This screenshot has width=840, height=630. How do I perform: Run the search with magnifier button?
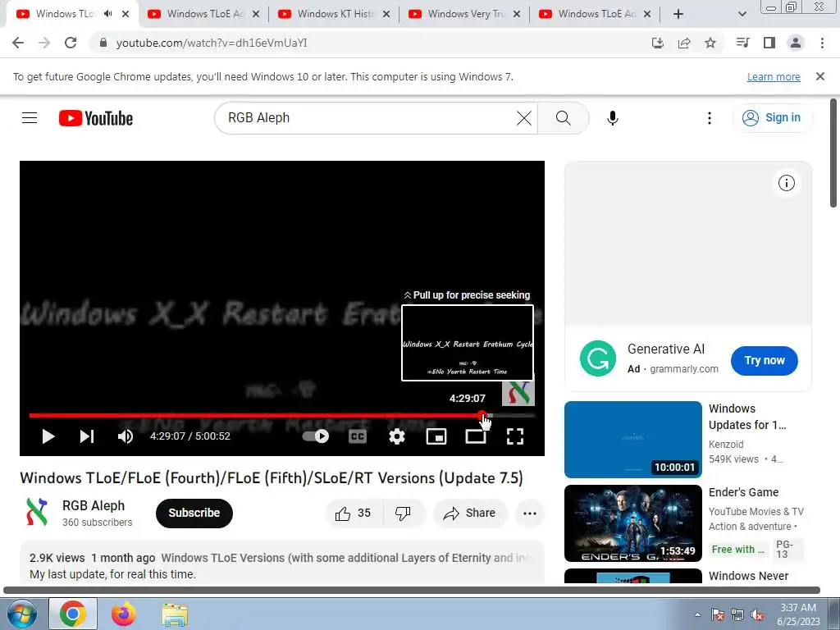(x=563, y=118)
